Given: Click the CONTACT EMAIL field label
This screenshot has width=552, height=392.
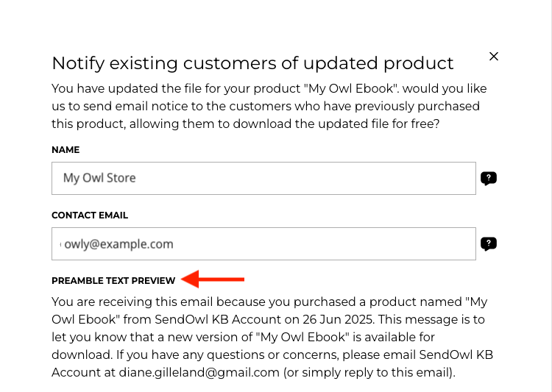Looking at the screenshot, I should [x=90, y=215].
